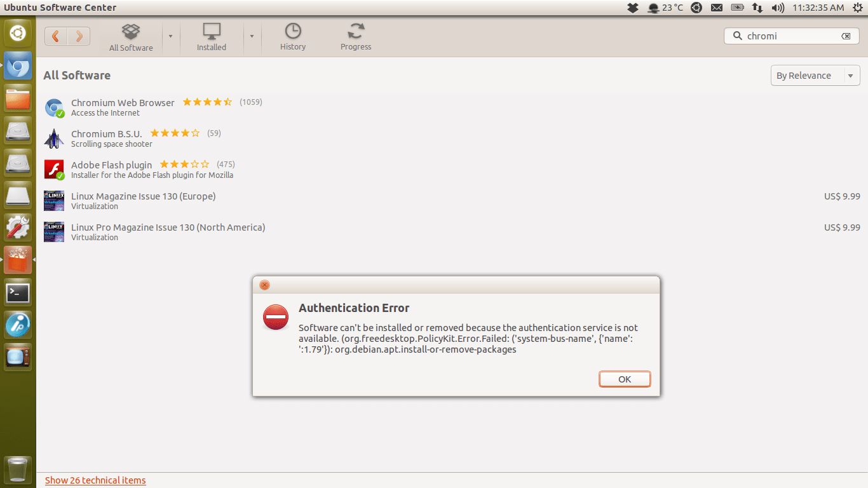The width and height of the screenshot is (868, 488).
Task: Launch Chromium from the launcher
Action: click(x=18, y=65)
